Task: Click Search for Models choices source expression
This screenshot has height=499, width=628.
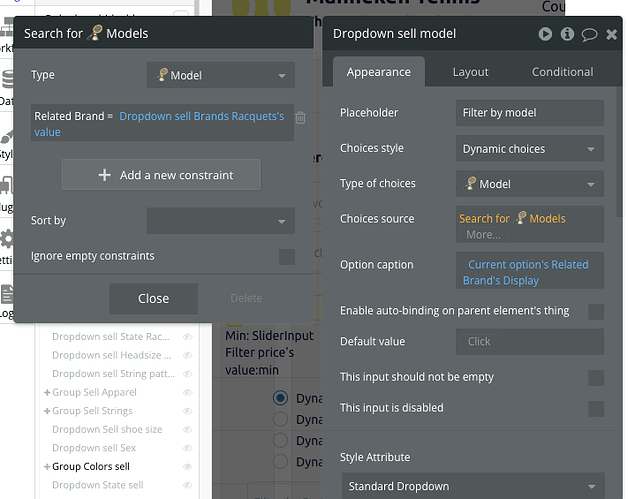Action: point(512,218)
